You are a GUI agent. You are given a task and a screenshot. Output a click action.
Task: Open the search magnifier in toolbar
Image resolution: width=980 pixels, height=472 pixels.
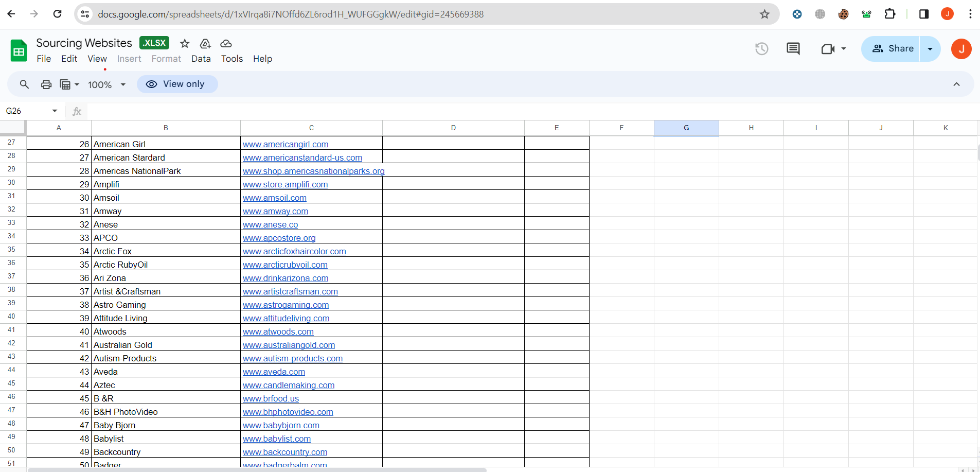24,84
